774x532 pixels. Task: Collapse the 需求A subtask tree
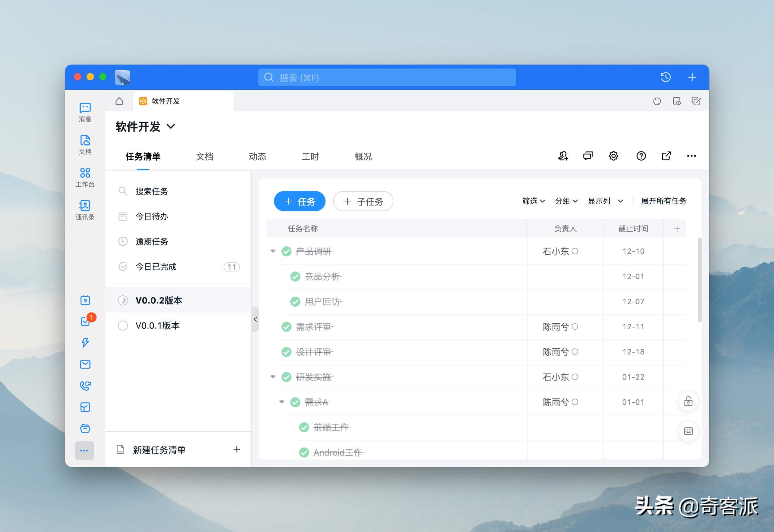tap(281, 402)
